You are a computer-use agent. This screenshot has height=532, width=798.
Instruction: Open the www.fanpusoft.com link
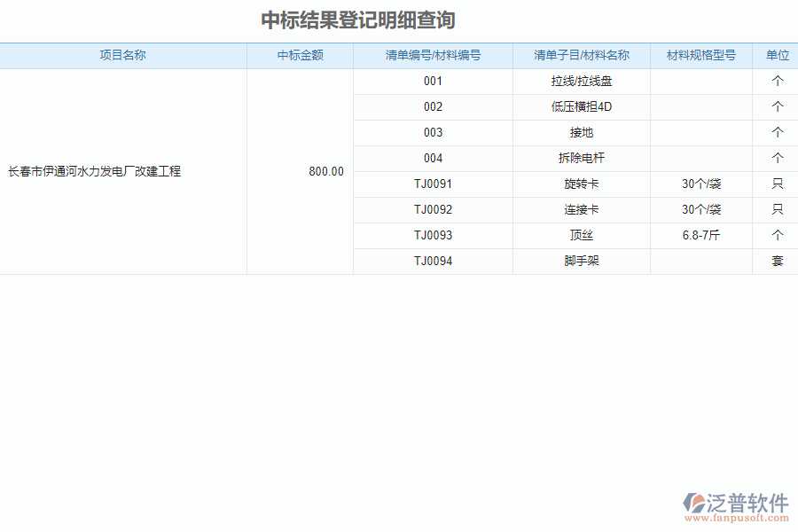coord(735,520)
